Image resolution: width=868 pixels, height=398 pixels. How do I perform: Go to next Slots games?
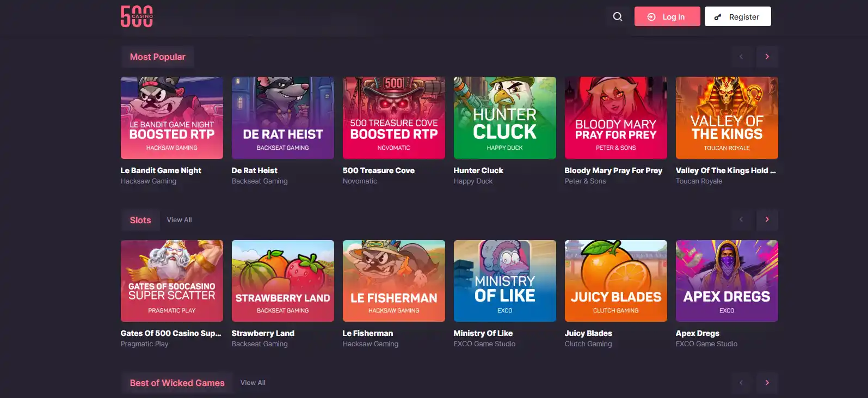click(767, 219)
